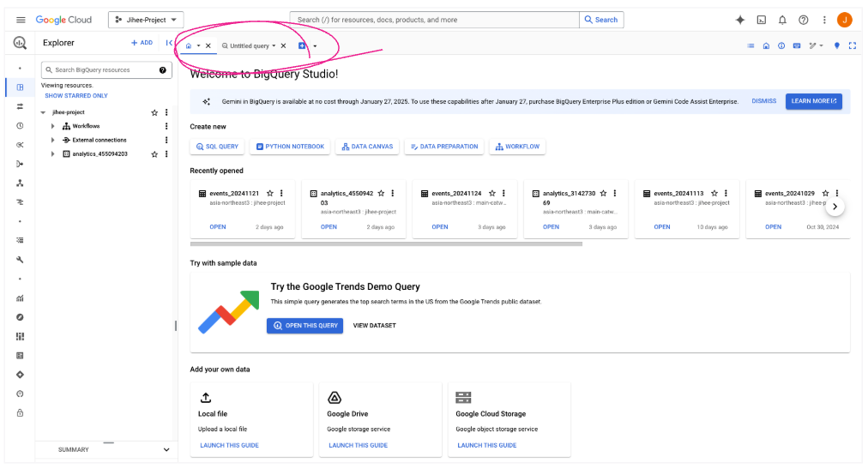The width and height of the screenshot is (868, 469).
Task: Activate Cloud Shell terminal icon
Action: pos(762,20)
